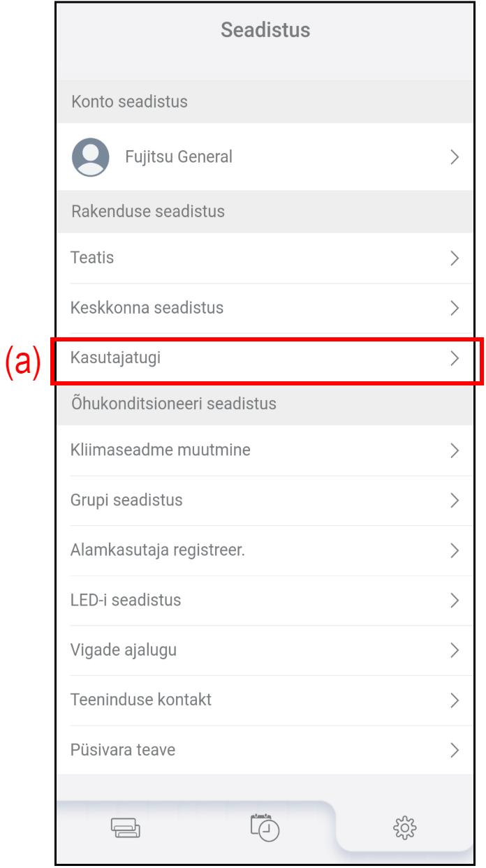
Task: Tap the chevron next to LED-i seadistus
Action: [x=455, y=601]
